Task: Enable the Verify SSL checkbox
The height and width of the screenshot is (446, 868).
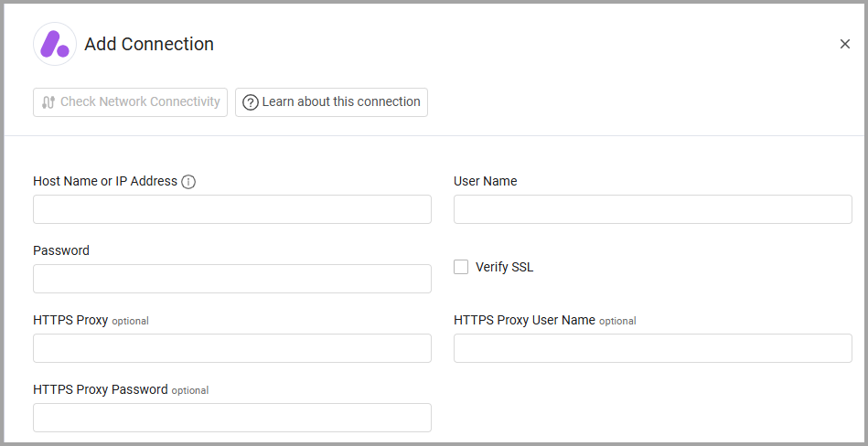Action: tap(461, 267)
